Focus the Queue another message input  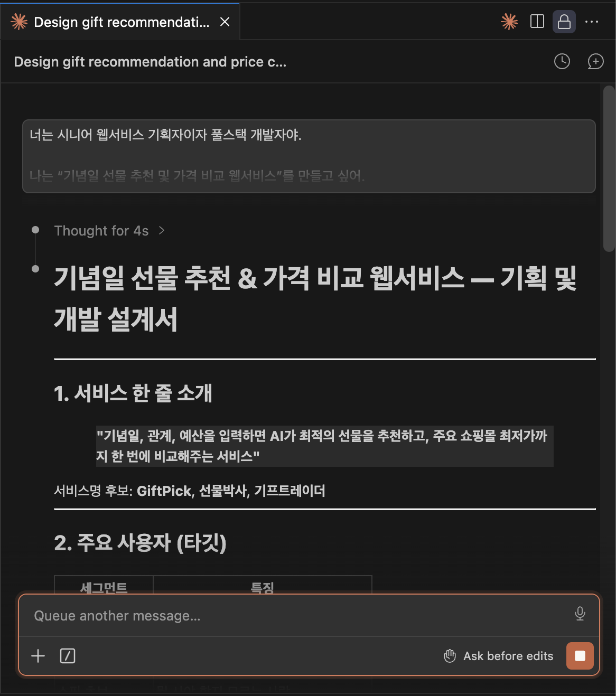(301, 616)
